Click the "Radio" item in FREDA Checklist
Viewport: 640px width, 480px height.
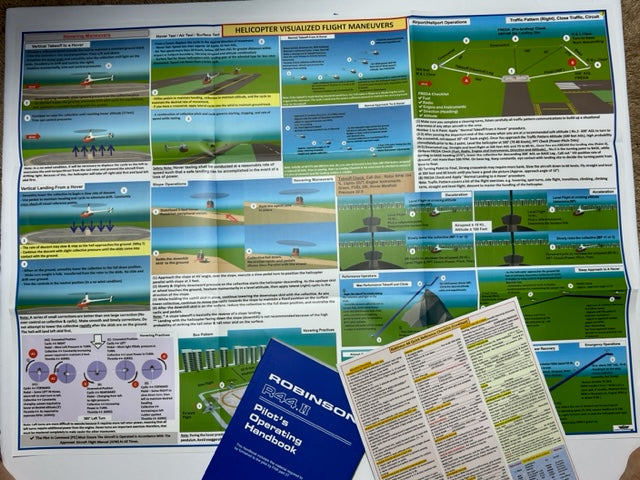[x=425, y=103]
